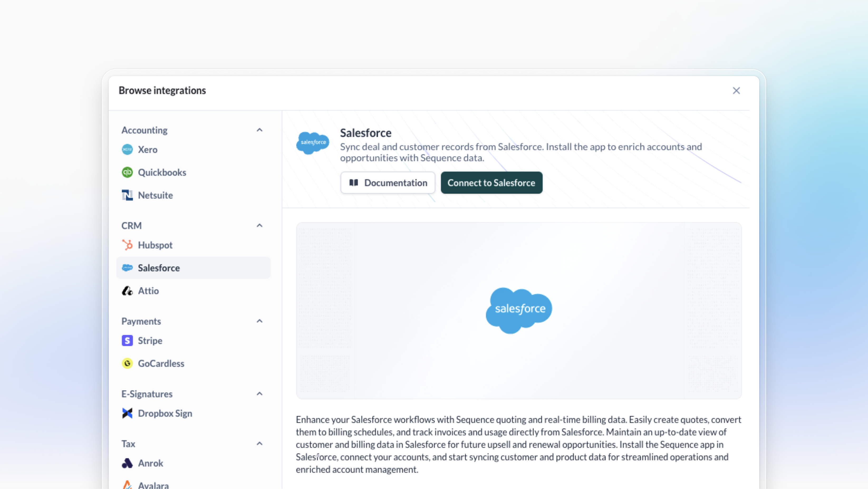Click the HubSpot icon in CRM section
Viewport: 868px width, 489px height.
[128, 245]
